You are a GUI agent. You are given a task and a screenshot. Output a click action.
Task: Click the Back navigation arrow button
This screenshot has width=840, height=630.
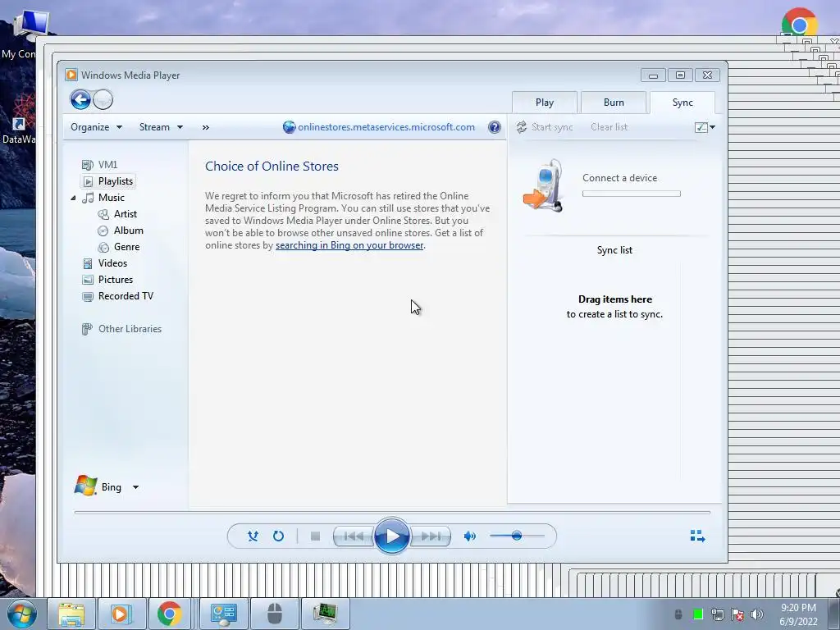click(80, 99)
